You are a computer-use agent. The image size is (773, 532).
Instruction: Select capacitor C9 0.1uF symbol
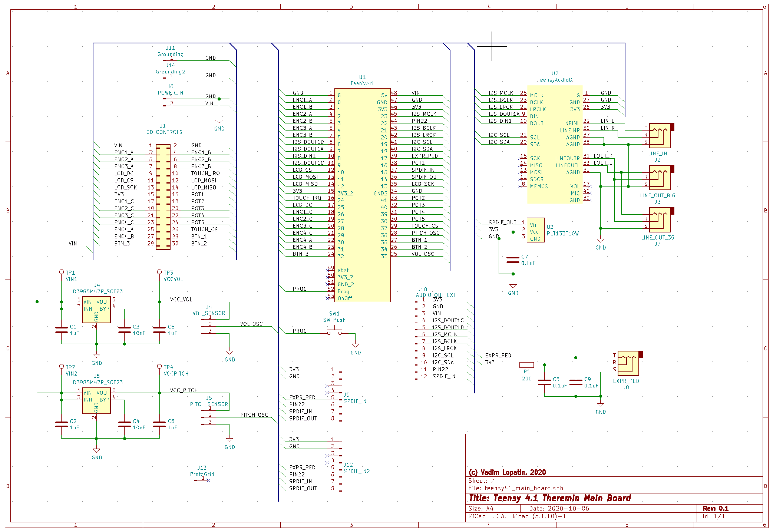coord(576,383)
